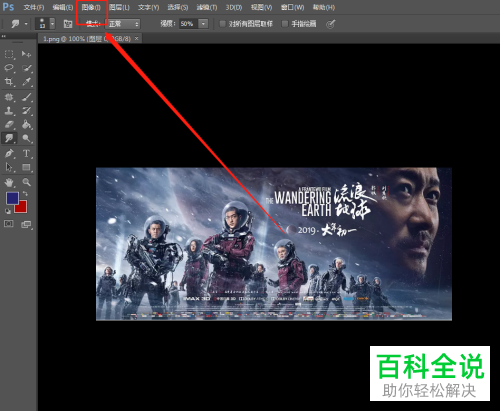Select the Hand tool

point(9,182)
